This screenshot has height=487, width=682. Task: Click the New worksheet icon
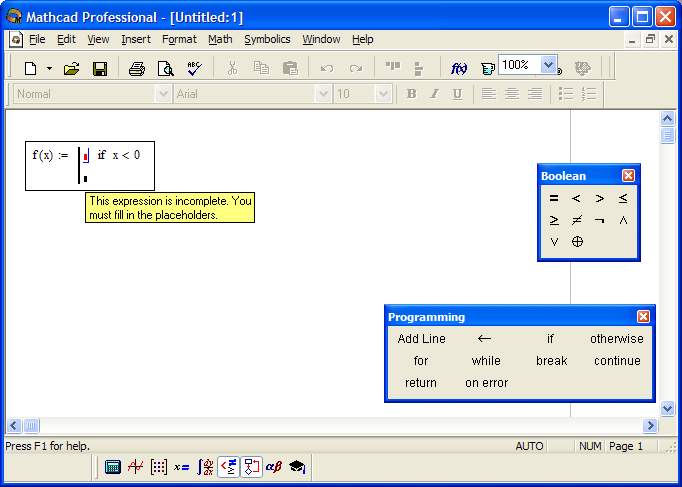(x=30, y=68)
